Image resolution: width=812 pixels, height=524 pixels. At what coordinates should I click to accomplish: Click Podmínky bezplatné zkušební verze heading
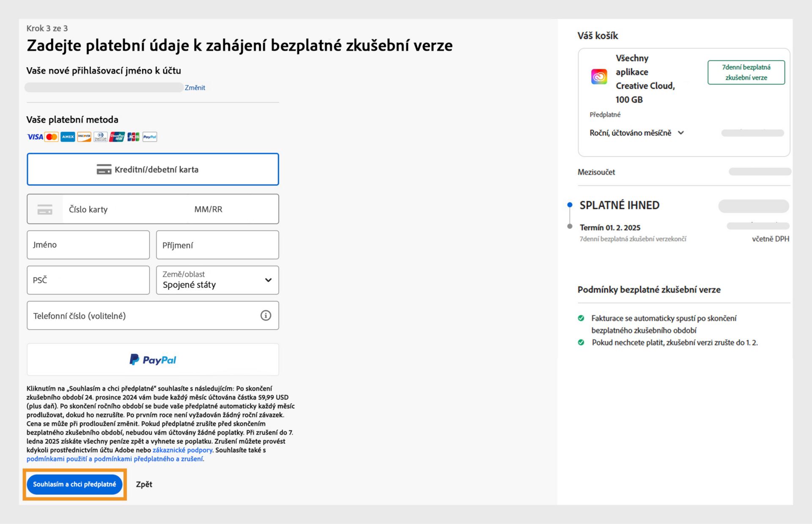pyautogui.click(x=649, y=290)
